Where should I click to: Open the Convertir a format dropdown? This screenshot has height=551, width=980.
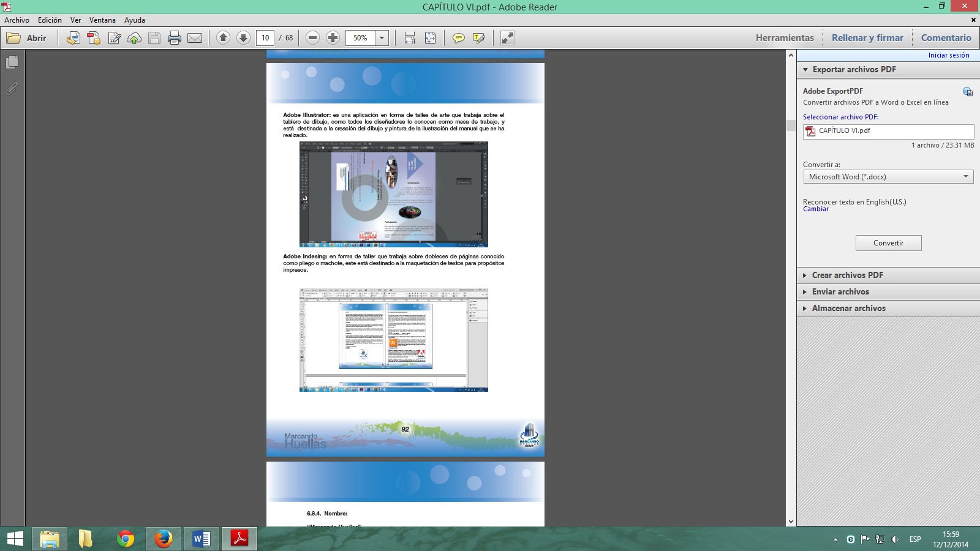(888, 177)
